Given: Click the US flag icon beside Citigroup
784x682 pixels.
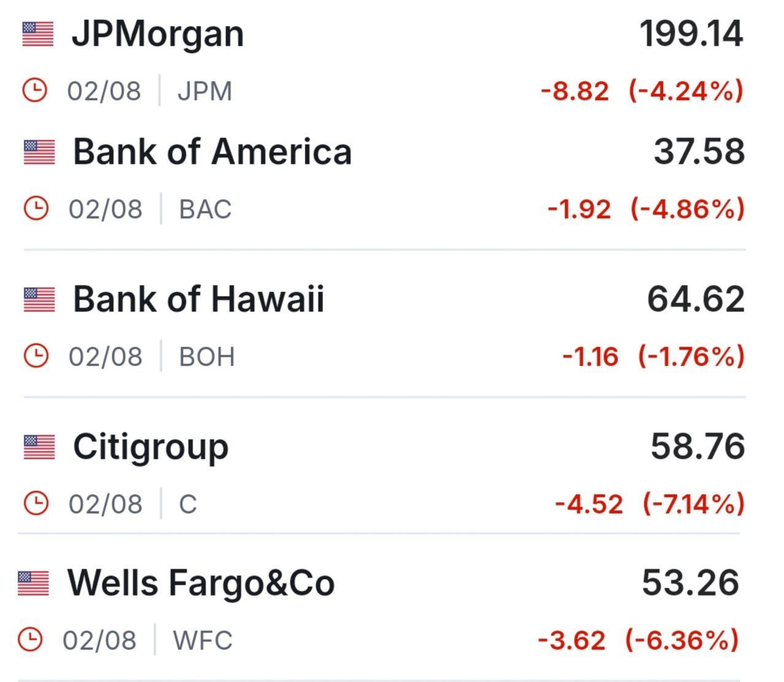Looking at the screenshot, I should 39,447.
